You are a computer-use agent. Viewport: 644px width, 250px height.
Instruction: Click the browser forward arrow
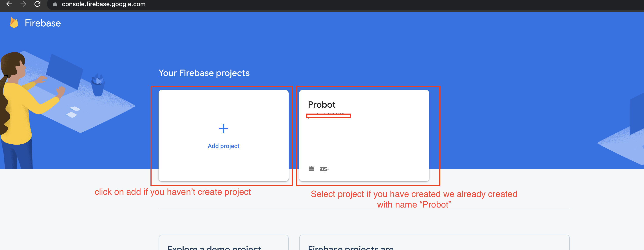[x=23, y=4]
